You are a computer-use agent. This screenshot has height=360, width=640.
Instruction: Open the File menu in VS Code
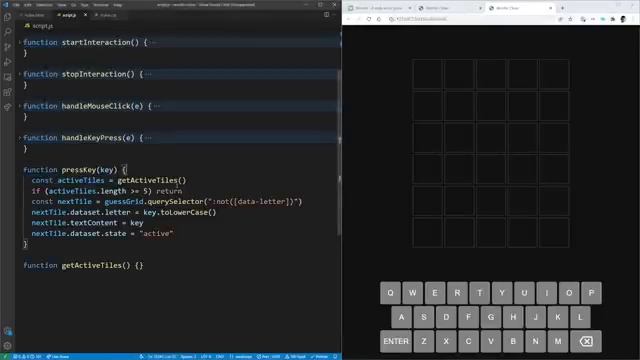tap(16, 5)
